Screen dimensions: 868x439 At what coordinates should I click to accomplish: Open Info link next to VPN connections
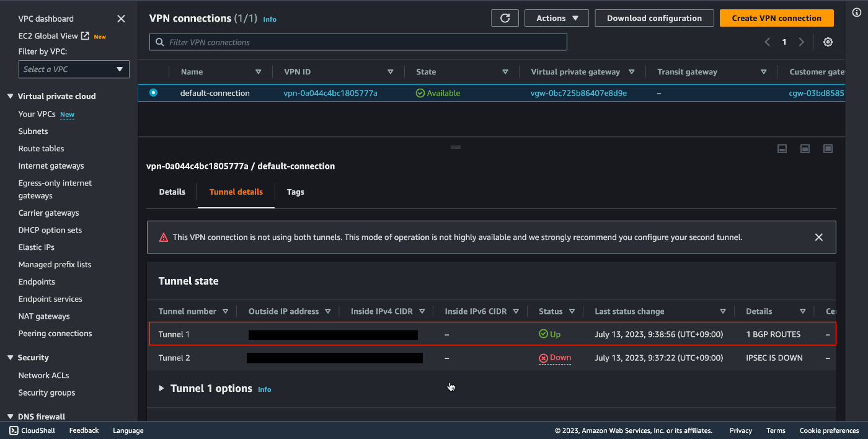270,19
